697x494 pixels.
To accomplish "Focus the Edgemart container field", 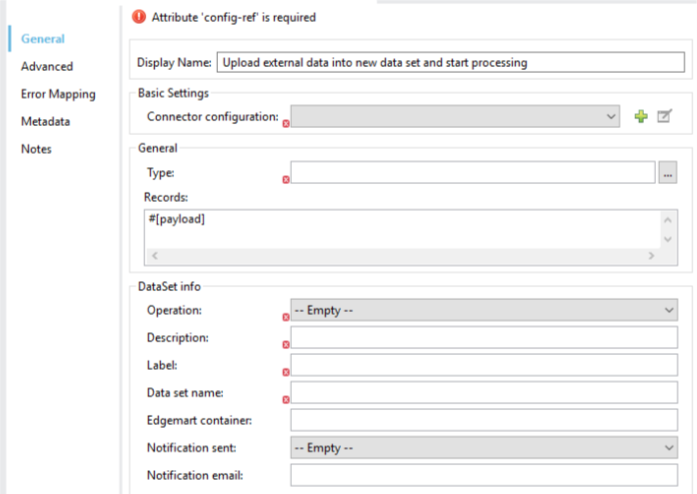I will tap(484, 420).
